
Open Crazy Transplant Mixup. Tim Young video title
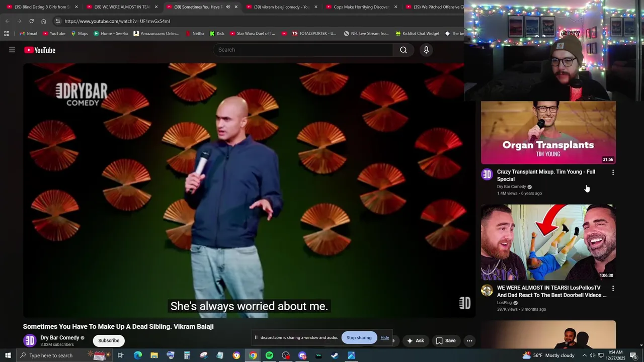coord(546,175)
